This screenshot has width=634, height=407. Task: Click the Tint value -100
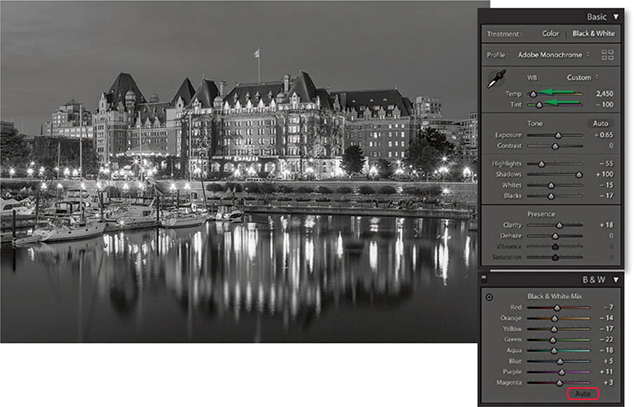pyautogui.click(x=605, y=105)
